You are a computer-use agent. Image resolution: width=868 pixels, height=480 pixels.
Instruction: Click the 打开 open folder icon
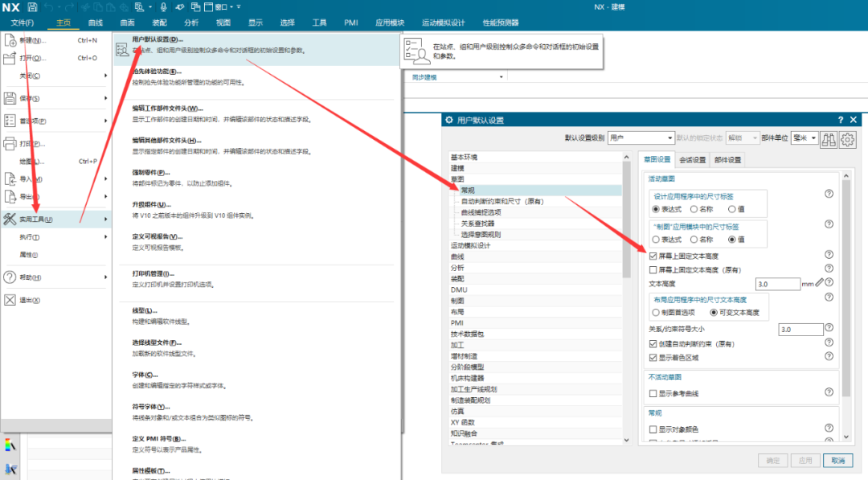click(10, 58)
